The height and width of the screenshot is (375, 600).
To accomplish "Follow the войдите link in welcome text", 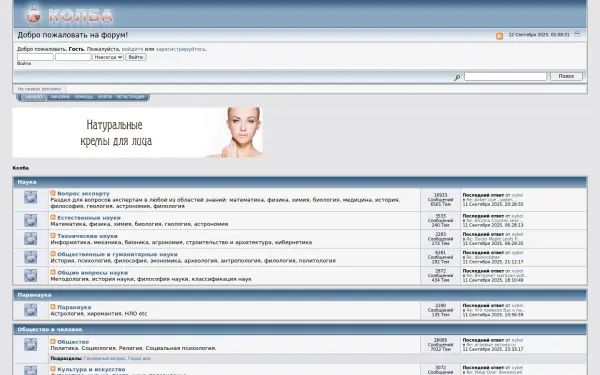I will click(132, 49).
